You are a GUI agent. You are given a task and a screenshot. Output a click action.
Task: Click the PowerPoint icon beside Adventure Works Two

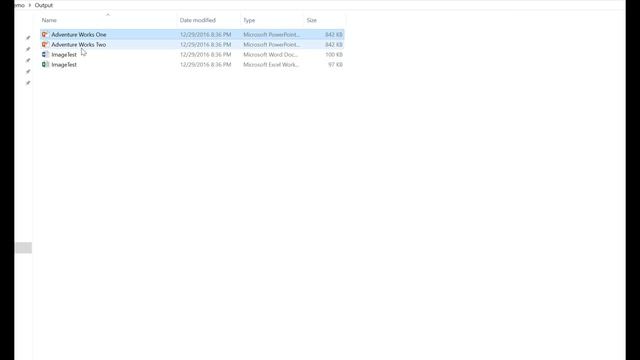click(x=45, y=44)
